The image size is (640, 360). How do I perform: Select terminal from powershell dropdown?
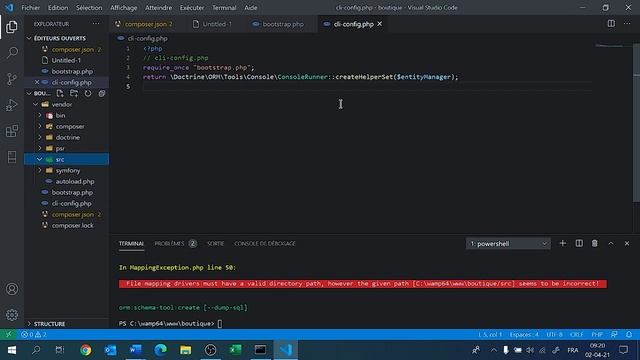tap(508, 243)
